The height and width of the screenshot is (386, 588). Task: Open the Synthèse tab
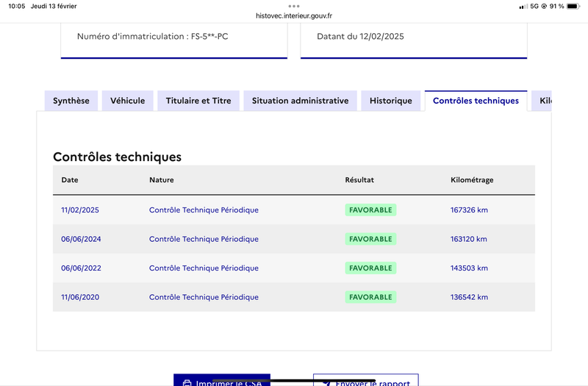[x=71, y=101]
